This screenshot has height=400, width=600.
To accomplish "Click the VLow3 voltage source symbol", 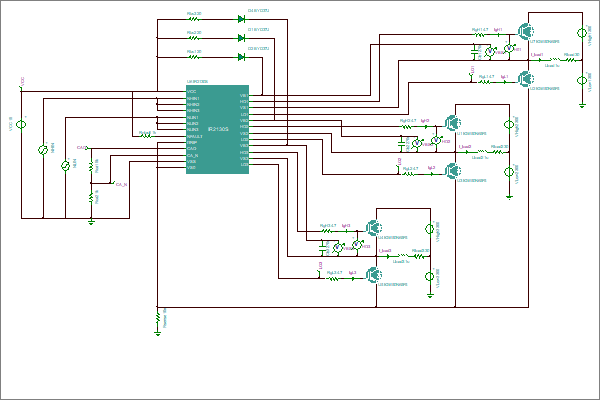I will (430, 276).
